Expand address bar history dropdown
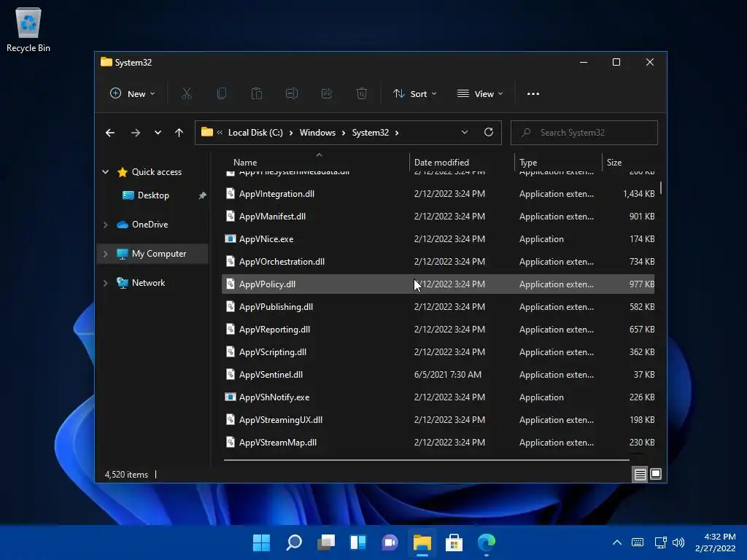 (465, 133)
